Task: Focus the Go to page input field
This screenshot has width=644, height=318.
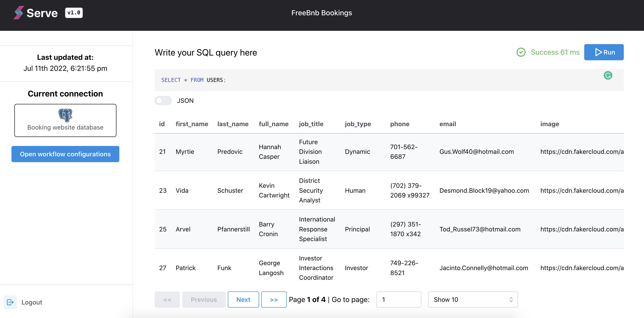Action: (x=398, y=300)
